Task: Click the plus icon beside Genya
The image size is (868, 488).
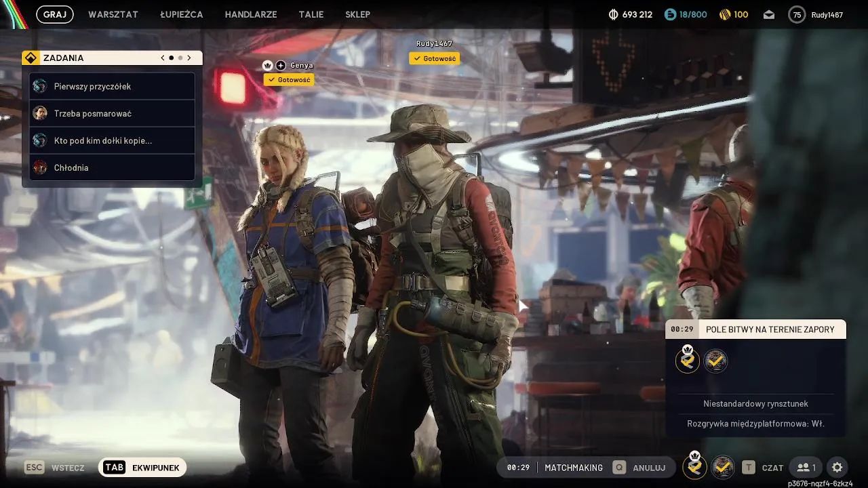Action: (281, 65)
